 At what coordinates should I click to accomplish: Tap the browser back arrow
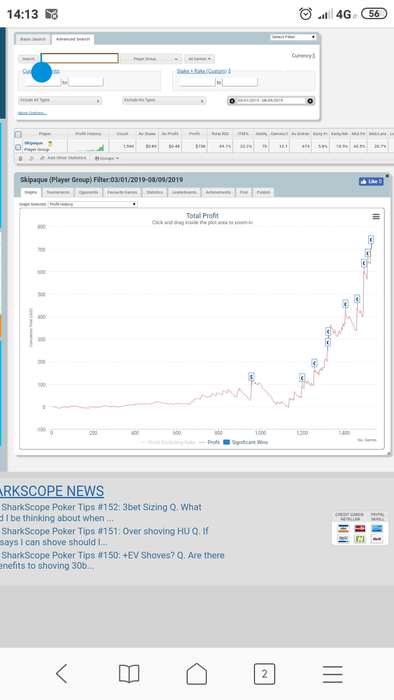point(61,673)
